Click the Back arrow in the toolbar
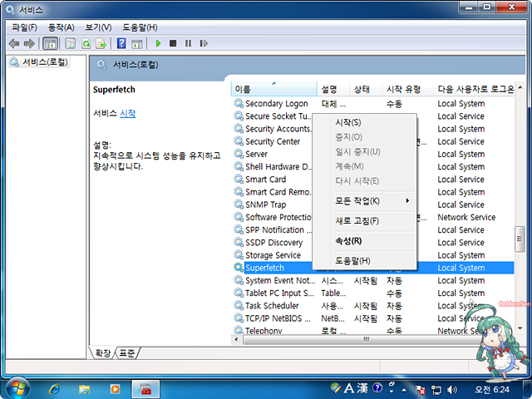532x399 pixels. 13,43
